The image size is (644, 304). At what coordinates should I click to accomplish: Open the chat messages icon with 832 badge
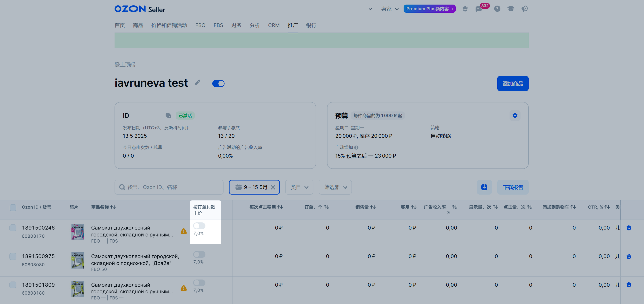[479, 9]
